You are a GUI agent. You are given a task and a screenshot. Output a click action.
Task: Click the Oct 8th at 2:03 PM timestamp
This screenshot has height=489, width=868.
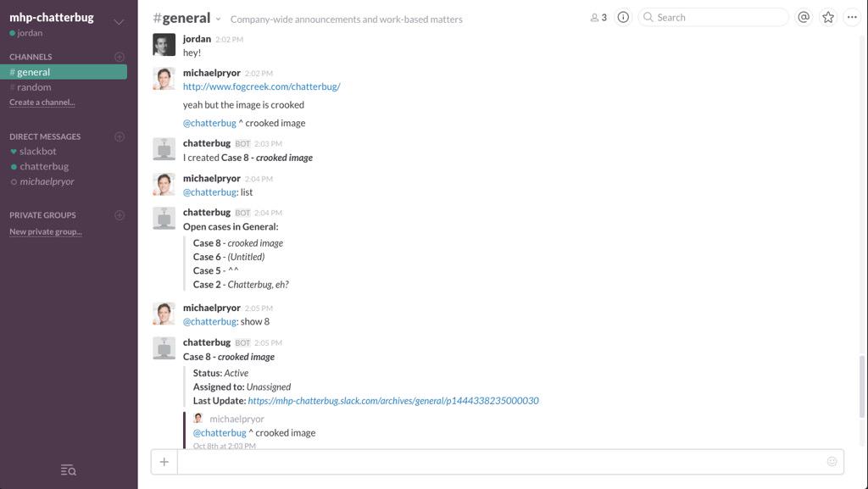(x=224, y=445)
